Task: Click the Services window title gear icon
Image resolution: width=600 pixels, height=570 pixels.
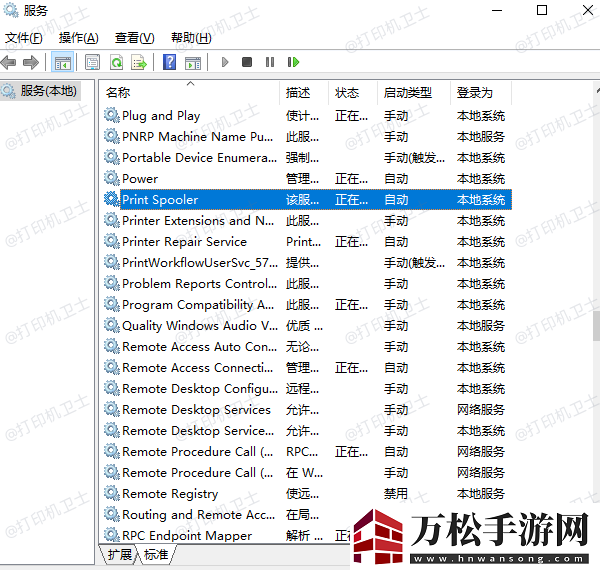Action: 11,10
